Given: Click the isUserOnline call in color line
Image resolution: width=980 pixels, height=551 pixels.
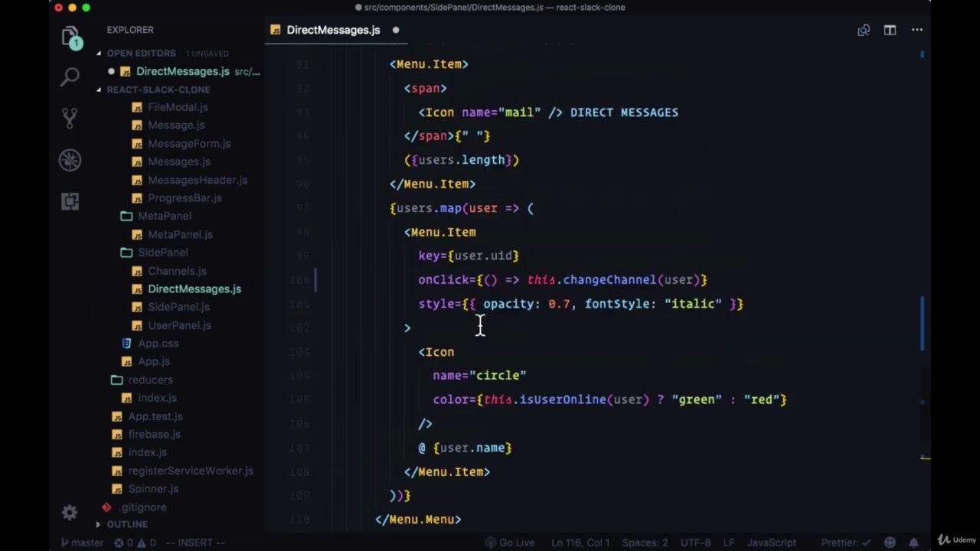Looking at the screenshot, I should click(563, 399).
